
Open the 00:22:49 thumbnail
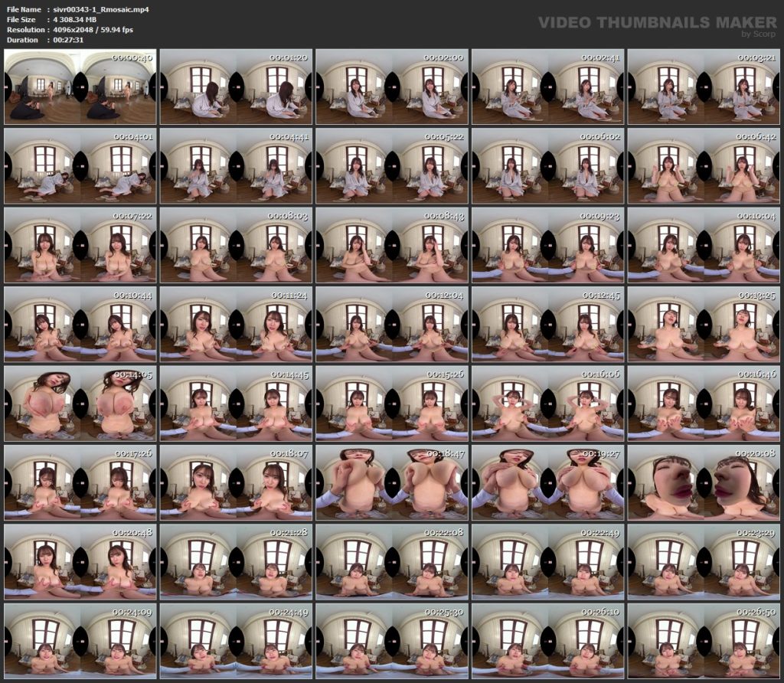tap(547, 560)
